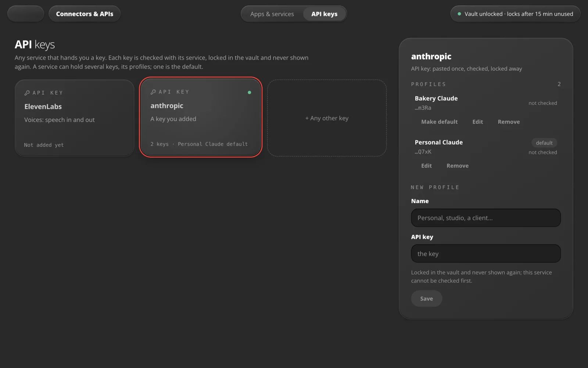Image resolution: width=588 pixels, height=368 pixels.
Task: Click the green status dot on anthropic card
Action: point(250,92)
